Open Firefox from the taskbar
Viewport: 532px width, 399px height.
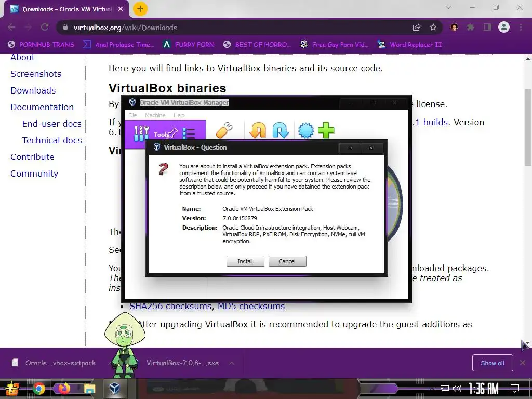(x=64, y=389)
